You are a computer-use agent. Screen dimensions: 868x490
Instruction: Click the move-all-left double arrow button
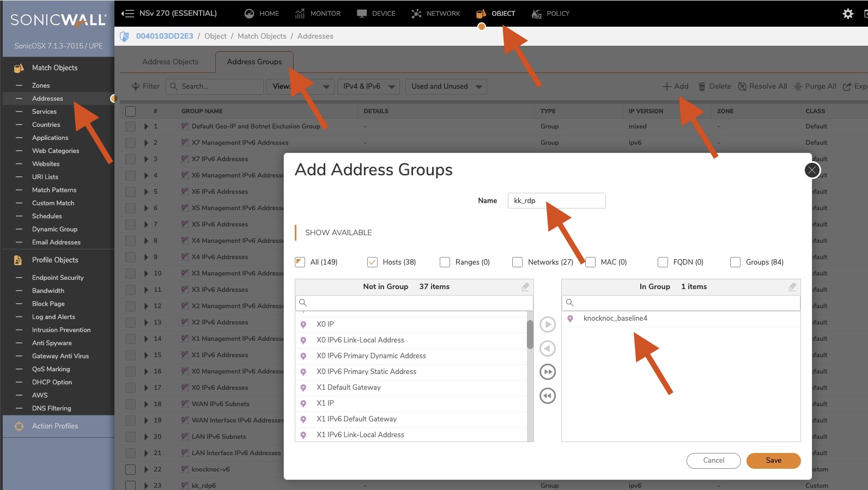pos(548,396)
